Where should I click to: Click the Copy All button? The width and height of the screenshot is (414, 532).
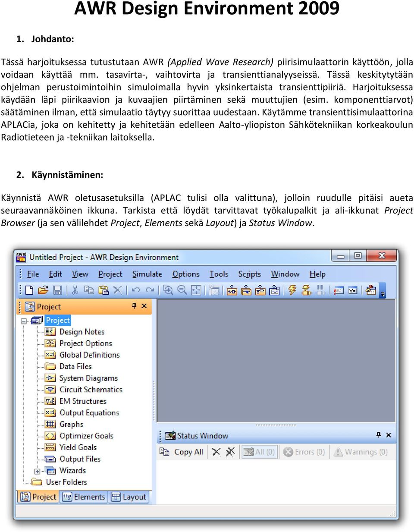(182, 452)
